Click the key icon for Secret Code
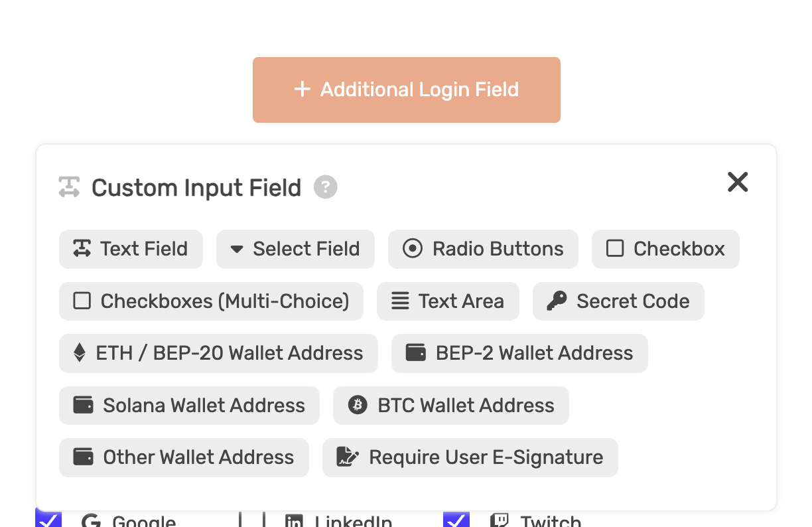 pos(557,301)
